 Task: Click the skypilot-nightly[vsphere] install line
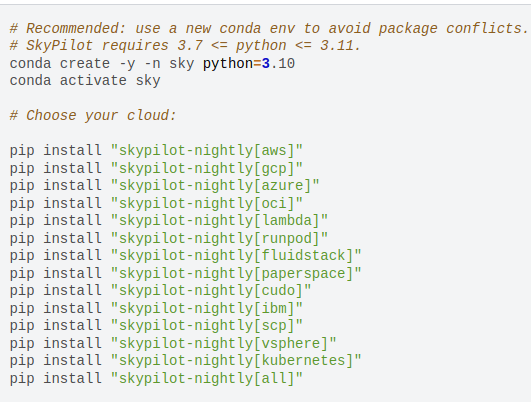173,343
